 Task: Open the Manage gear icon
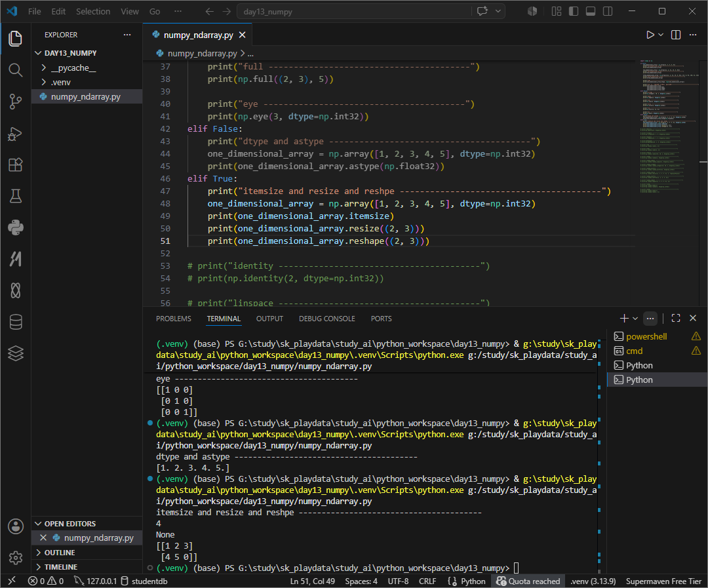click(15, 558)
